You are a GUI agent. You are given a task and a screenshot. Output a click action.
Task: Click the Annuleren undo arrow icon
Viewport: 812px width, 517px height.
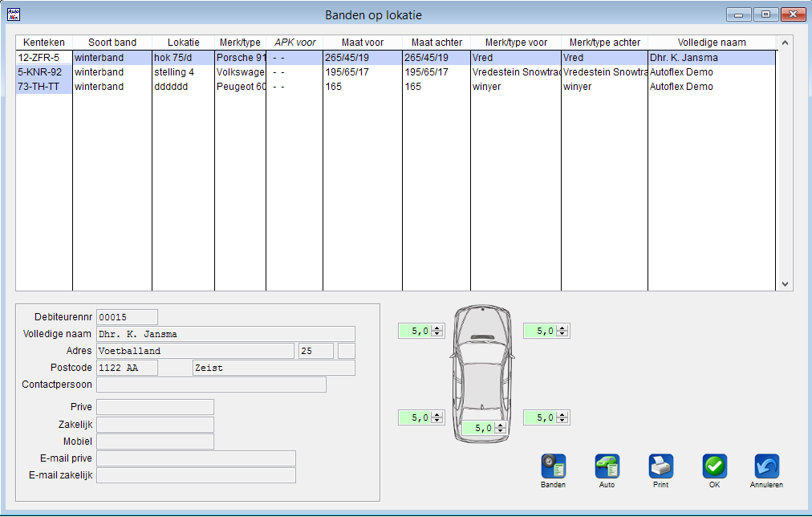pyautogui.click(x=766, y=466)
